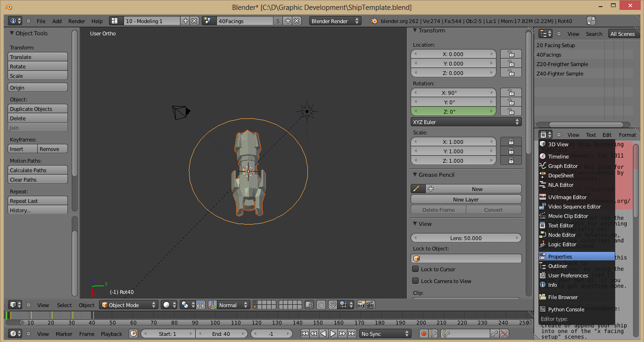
Task: Open the 3D View editor type selector
Action: pyautogui.click(x=16, y=305)
